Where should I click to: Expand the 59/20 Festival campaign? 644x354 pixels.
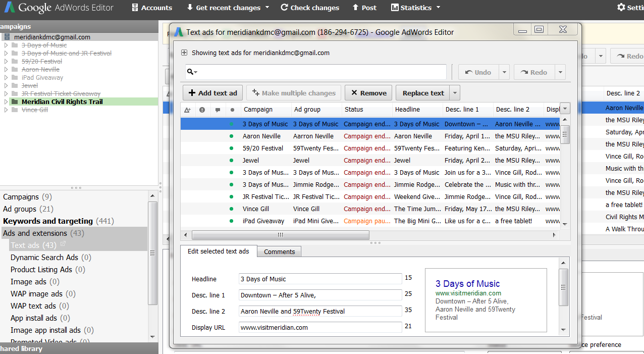tap(6, 62)
